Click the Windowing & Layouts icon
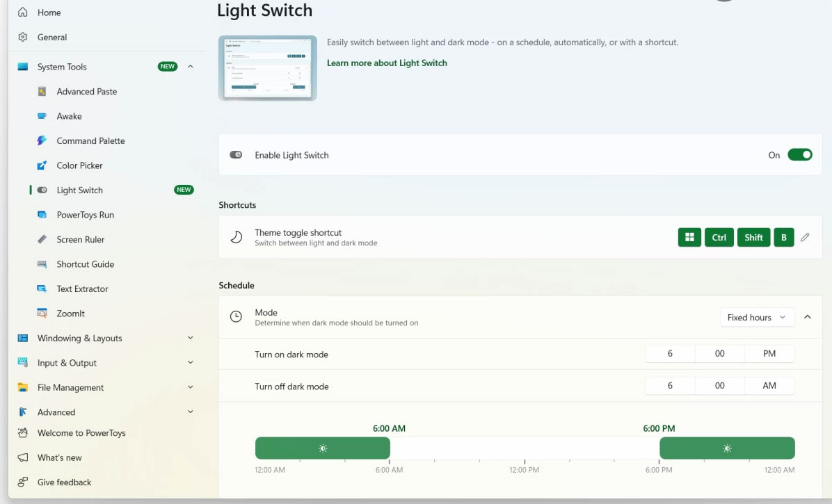832x504 pixels. pos(23,338)
